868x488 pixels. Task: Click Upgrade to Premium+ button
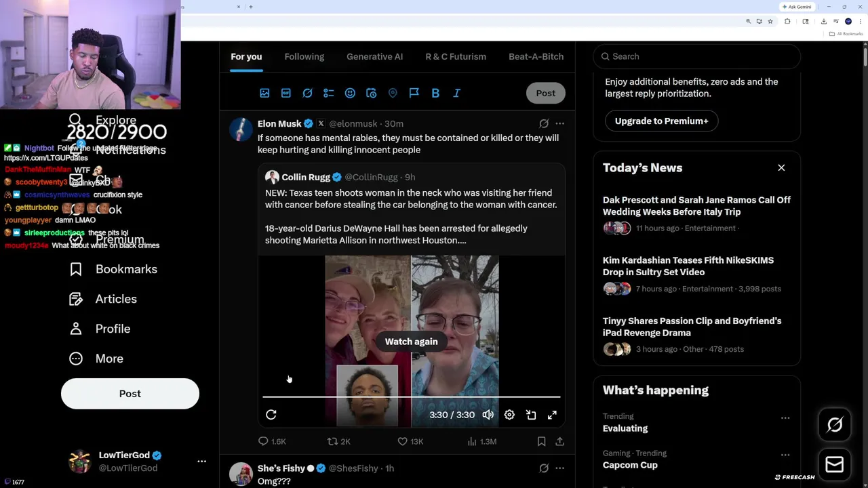tap(661, 121)
